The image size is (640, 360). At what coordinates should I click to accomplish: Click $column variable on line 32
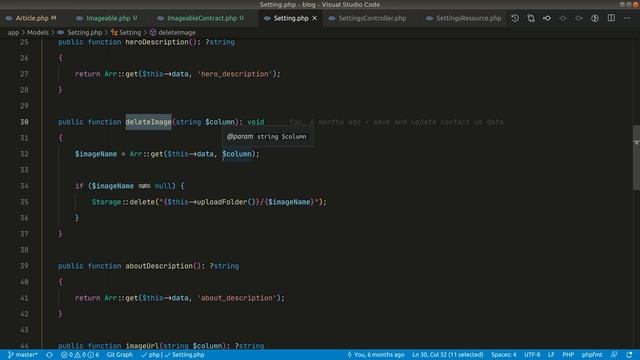[x=237, y=154]
